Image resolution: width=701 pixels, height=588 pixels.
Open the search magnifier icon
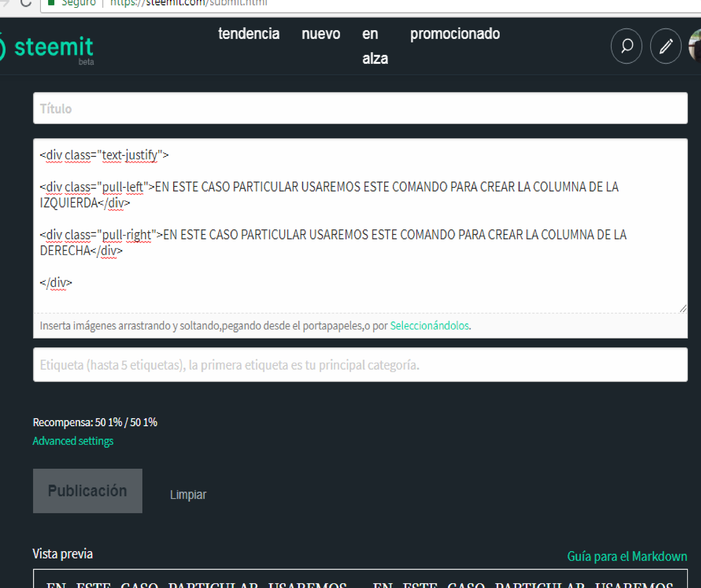626,46
